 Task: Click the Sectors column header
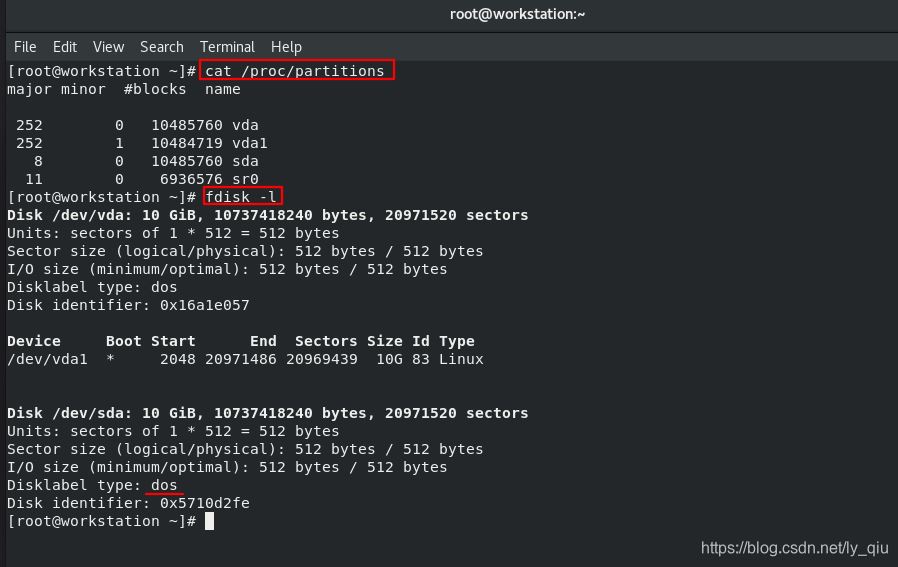tap(325, 341)
